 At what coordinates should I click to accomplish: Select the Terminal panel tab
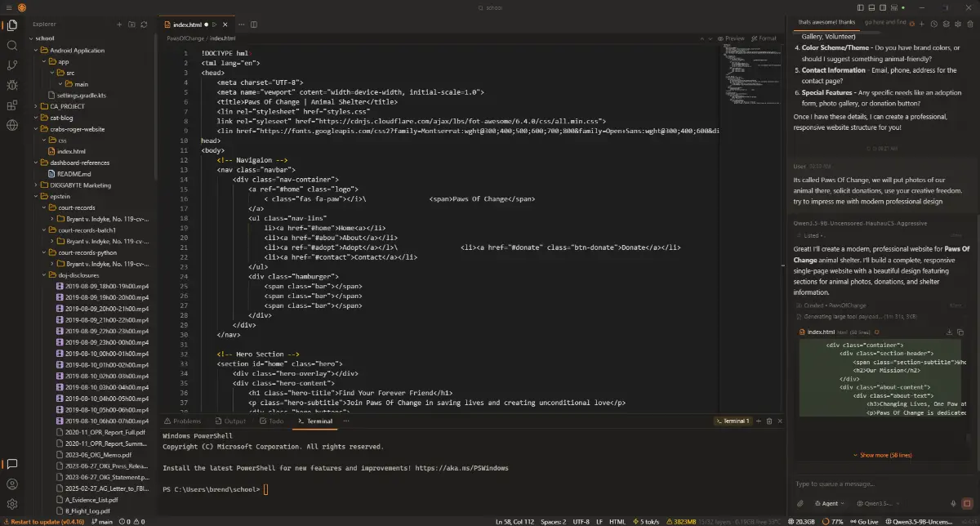pos(314,421)
